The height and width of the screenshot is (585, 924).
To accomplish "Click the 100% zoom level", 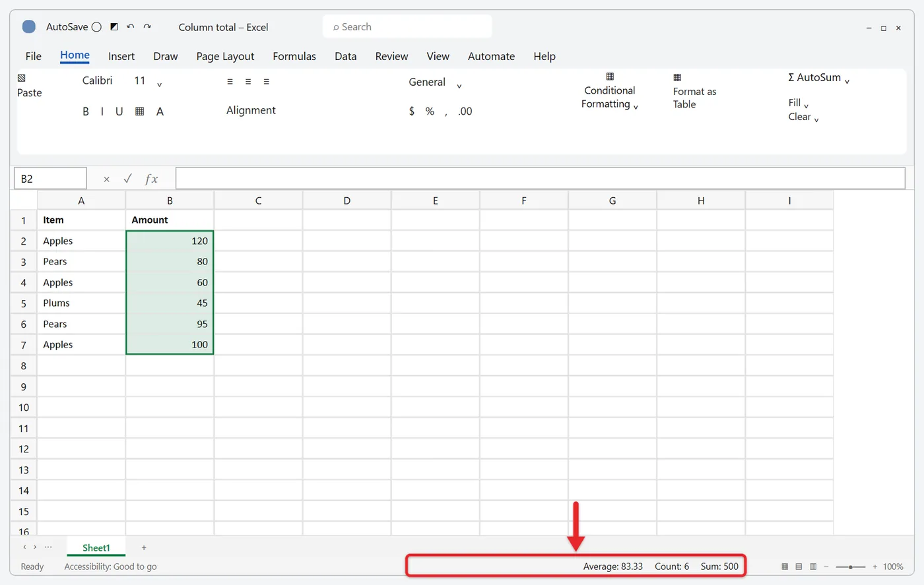I will tap(893, 567).
